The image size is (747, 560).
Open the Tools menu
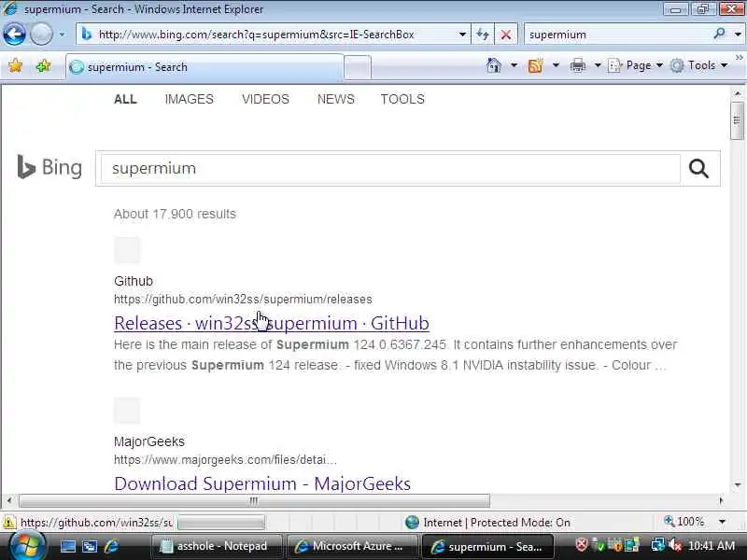[698, 65]
